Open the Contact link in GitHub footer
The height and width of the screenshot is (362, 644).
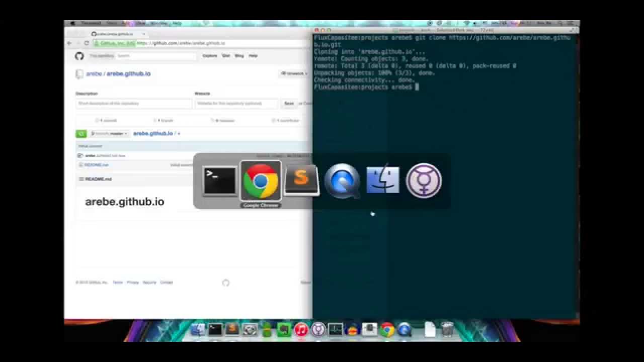[167, 283]
